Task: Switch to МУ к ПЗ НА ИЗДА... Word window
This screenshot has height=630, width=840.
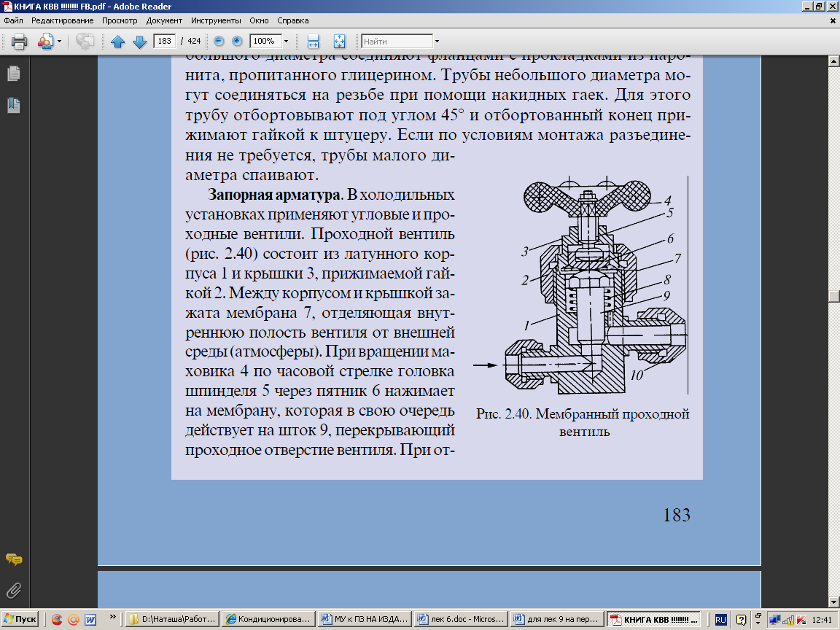Action: click(365, 619)
